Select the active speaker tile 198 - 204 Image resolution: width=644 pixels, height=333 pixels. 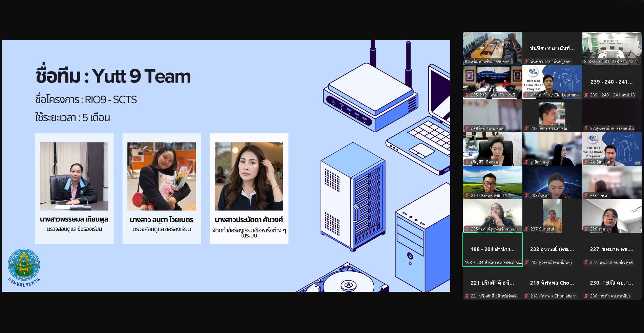(x=493, y=249)
